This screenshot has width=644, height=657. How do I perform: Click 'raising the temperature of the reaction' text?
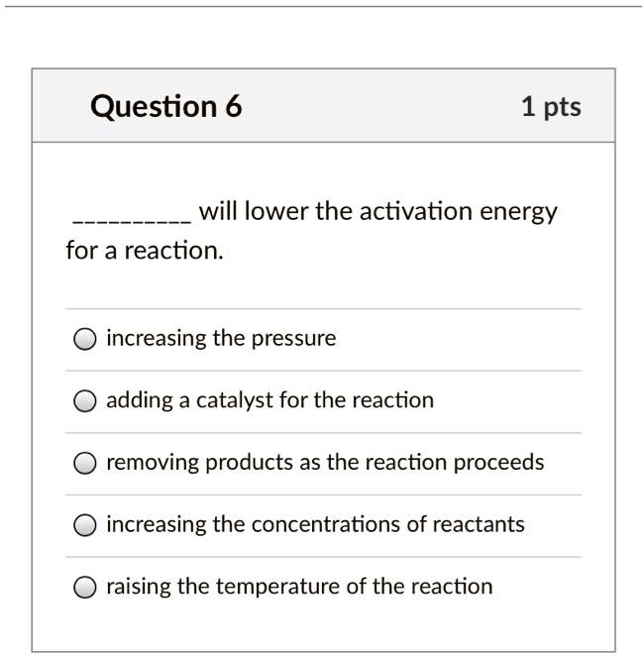pyautogui.click(x=299, y=587)
